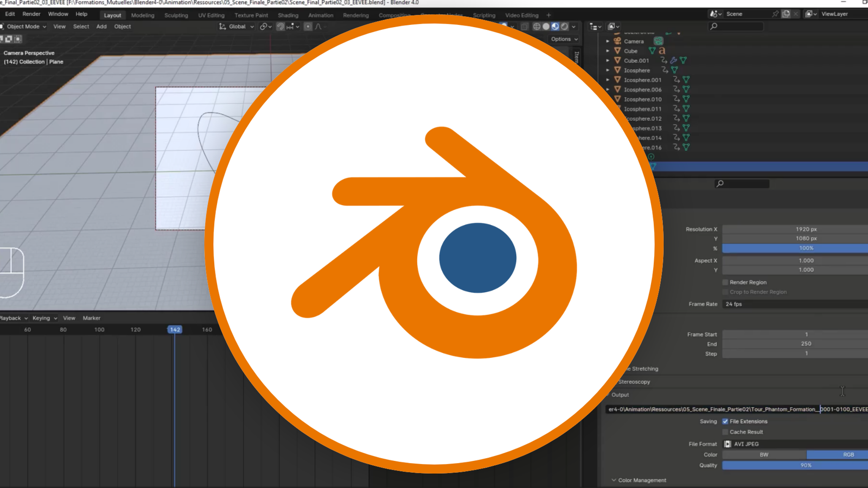
Task: Open Object Mode selector dropdown
Action: tap(23, 26)
